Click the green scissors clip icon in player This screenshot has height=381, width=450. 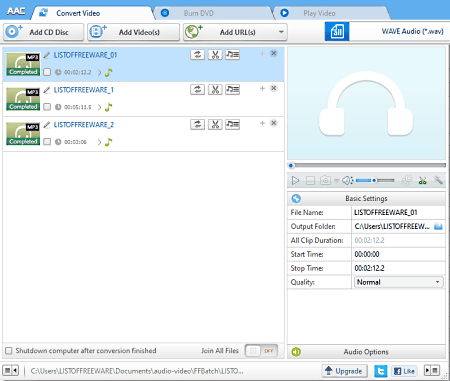(422, 180)
